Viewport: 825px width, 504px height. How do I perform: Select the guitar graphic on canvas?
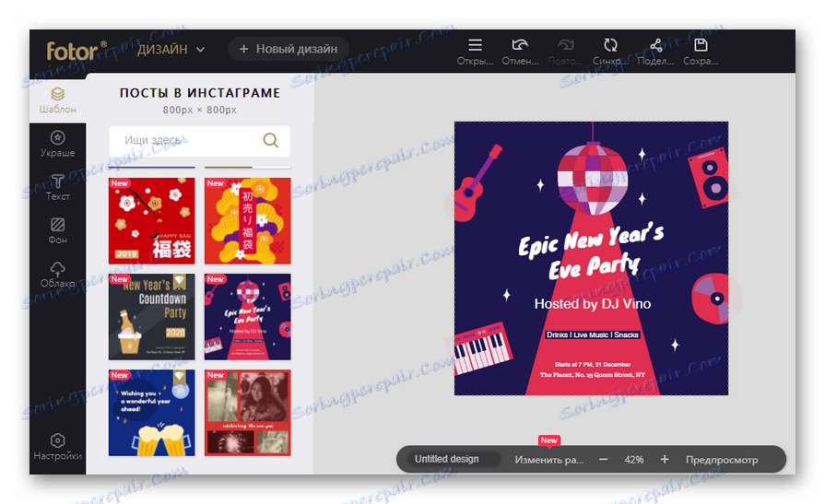pos(477,182)
